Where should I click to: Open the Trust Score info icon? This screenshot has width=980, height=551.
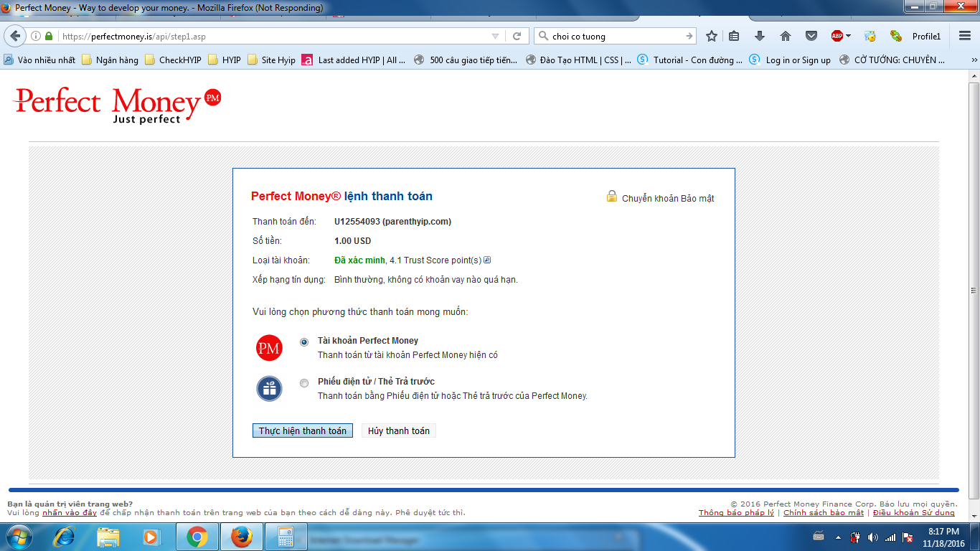[x=487, y=260]
